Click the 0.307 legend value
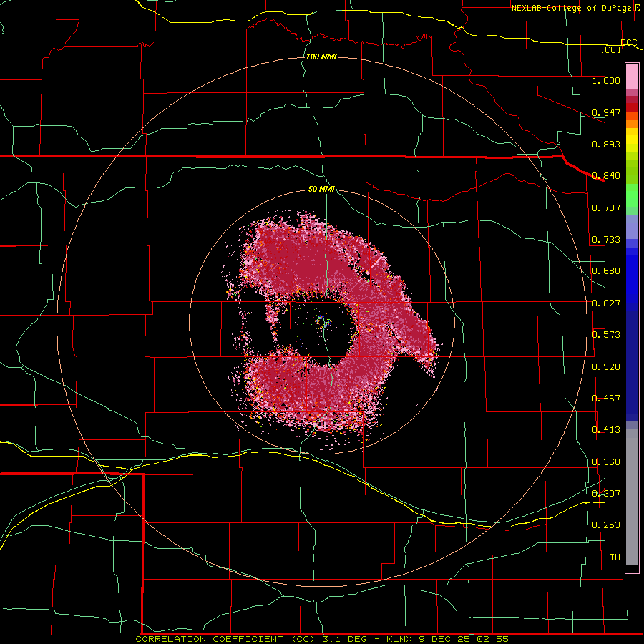The width and height of the screenshot is (644, 644). click(x=606, y=493)
